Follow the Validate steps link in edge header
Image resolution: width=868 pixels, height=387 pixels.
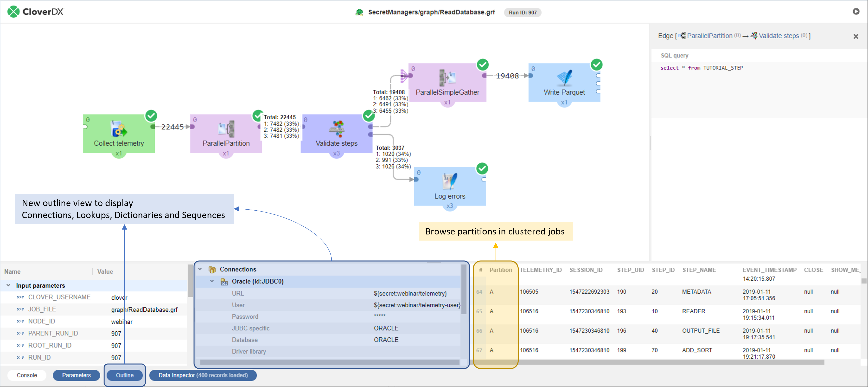[778, 36]
